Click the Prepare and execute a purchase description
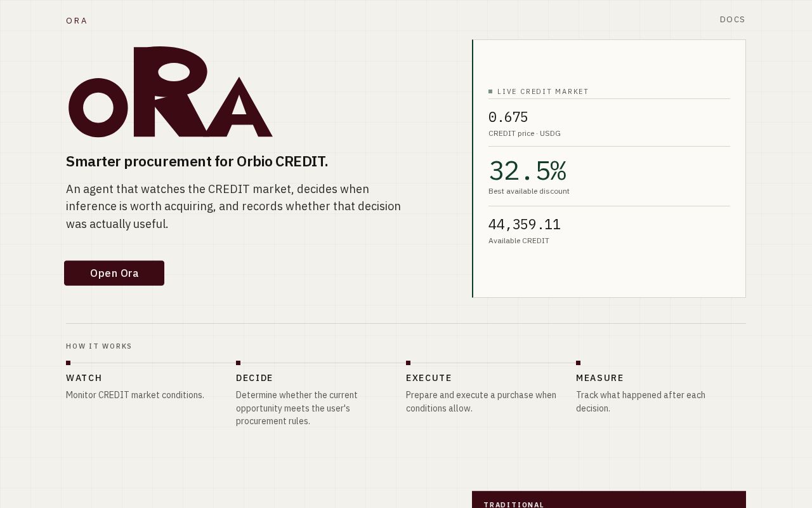 pyautogui.click(x=481, y=401)
